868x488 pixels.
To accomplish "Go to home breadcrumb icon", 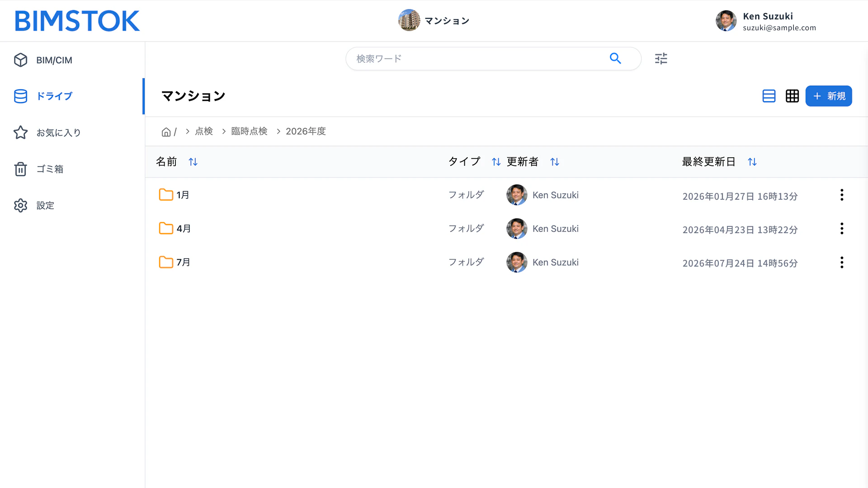I will point(166,131).
